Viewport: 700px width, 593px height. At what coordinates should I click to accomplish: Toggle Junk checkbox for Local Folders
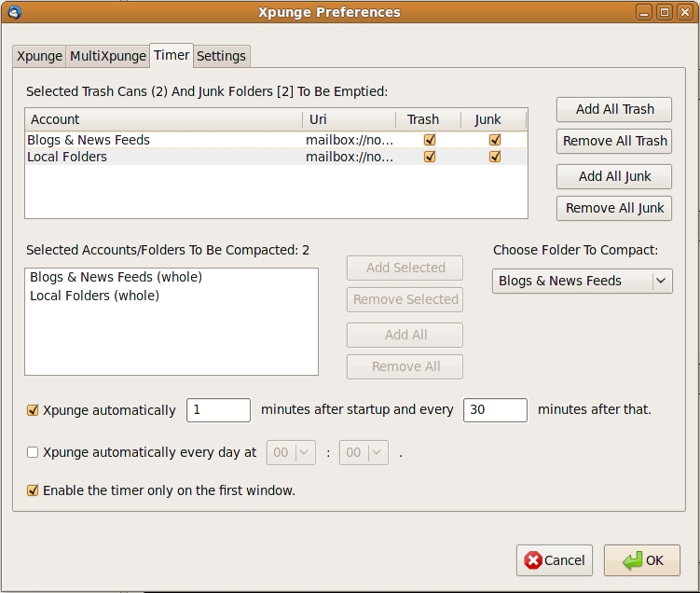coord(495,157)
